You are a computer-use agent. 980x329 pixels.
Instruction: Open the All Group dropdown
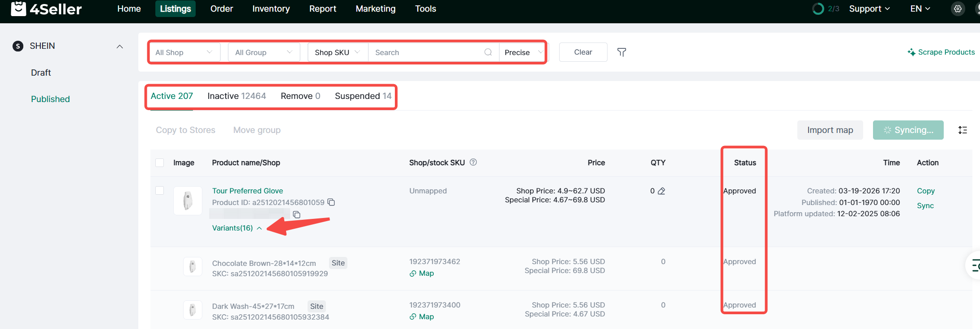tap(264, 52)
